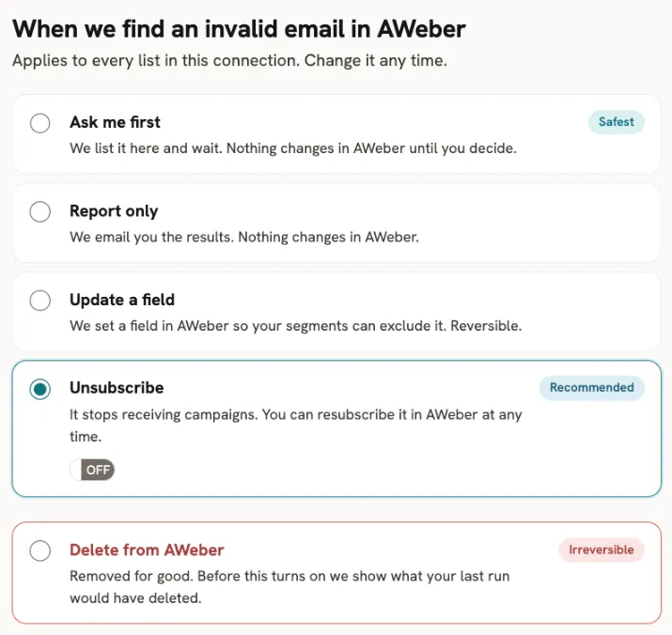Select the "Delete from AWeber" radio button

(x=39, y=550)
